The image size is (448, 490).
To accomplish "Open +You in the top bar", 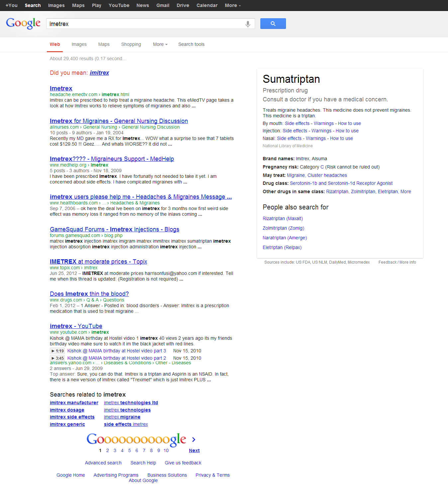I will pyautogui.click(x=12, y=5).
